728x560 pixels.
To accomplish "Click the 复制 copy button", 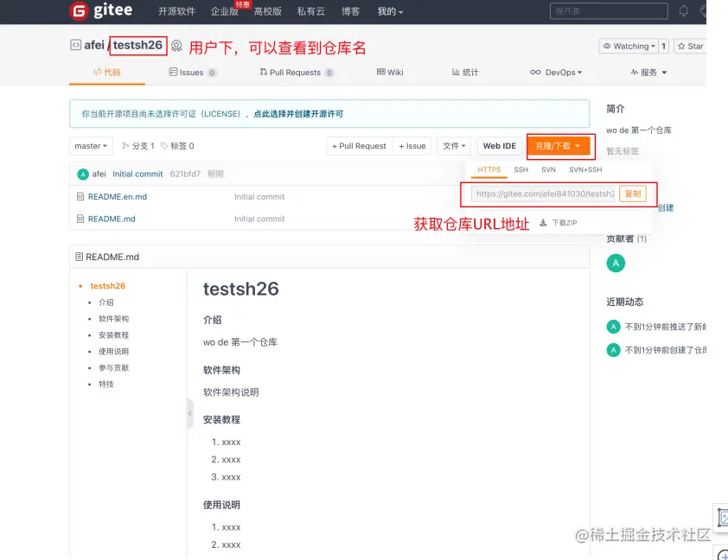I will coord(632,194).
